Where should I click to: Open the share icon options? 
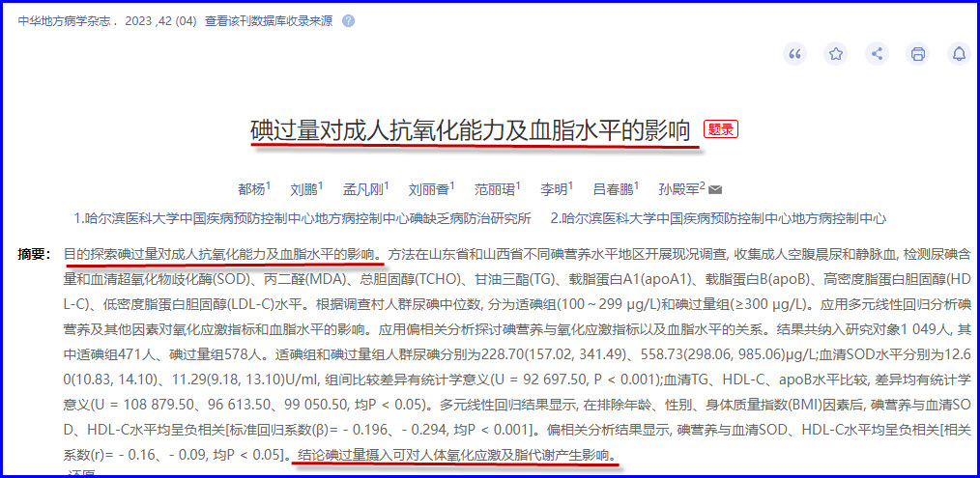coord(878,54)
